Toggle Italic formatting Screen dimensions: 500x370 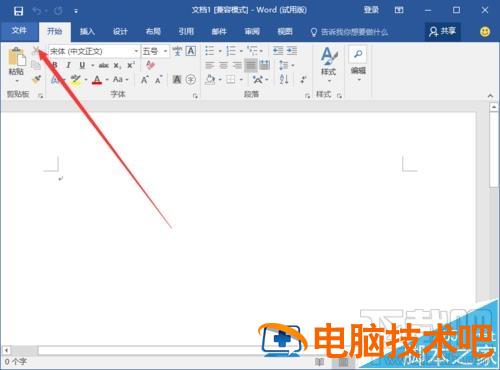(x=68, y=65)
